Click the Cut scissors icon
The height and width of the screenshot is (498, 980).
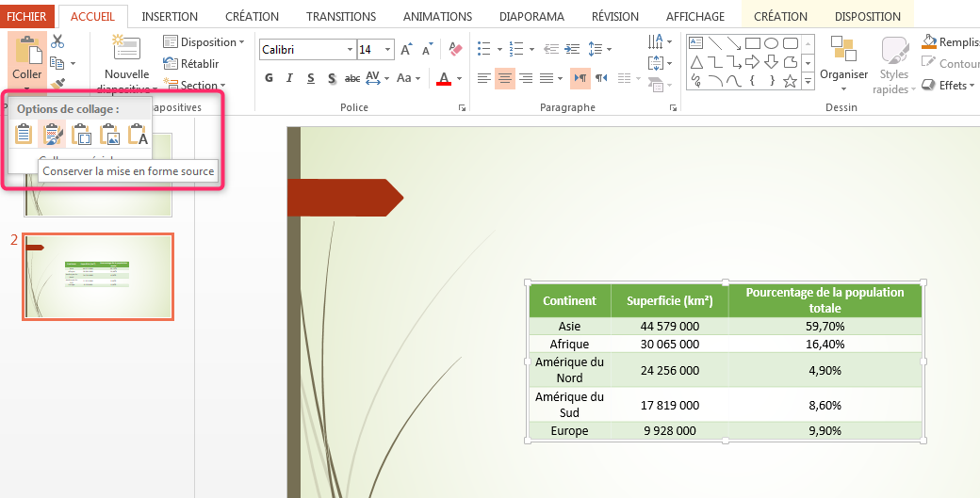[x=57, y=41]
